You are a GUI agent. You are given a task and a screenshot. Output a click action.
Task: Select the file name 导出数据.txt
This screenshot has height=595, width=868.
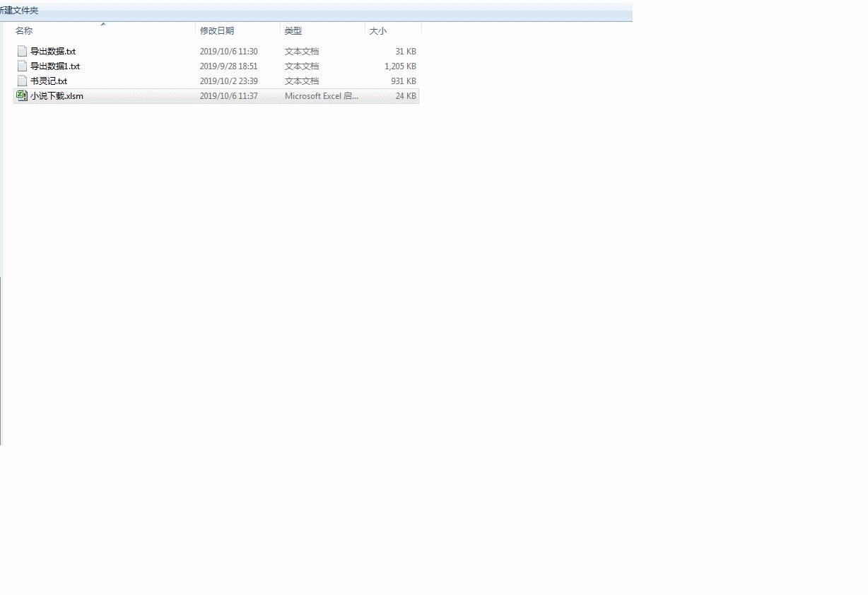point(53,52)
